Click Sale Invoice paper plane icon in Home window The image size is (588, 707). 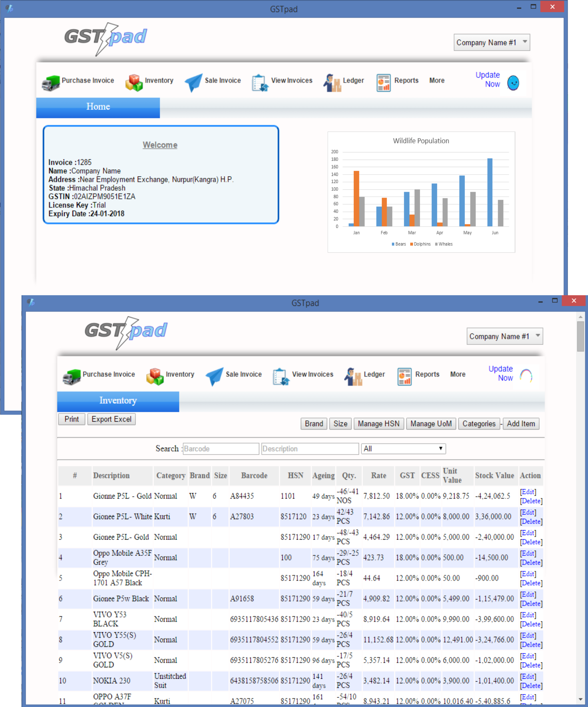[194, 83]
